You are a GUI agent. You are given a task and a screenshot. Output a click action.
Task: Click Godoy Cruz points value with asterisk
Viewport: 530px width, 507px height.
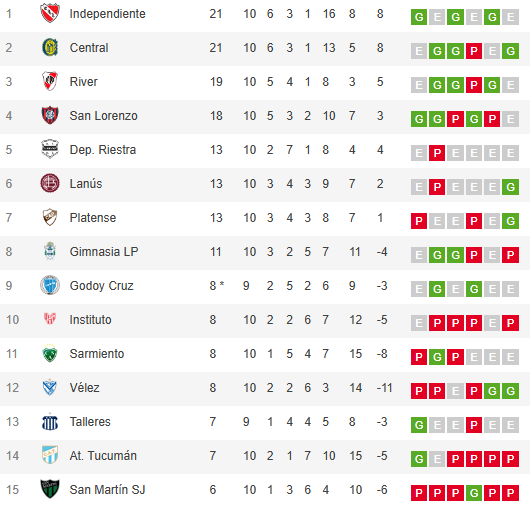click(217, 286)
